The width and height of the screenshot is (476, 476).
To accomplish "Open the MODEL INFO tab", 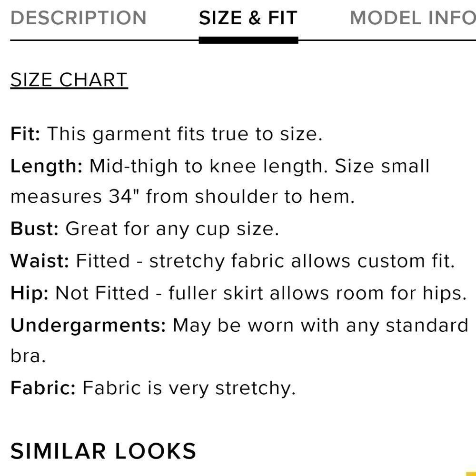I will (412, 18).
